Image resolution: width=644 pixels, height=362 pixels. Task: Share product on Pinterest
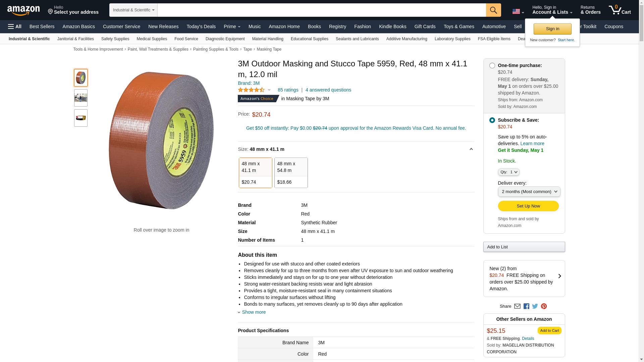click(x=544, y=306)
